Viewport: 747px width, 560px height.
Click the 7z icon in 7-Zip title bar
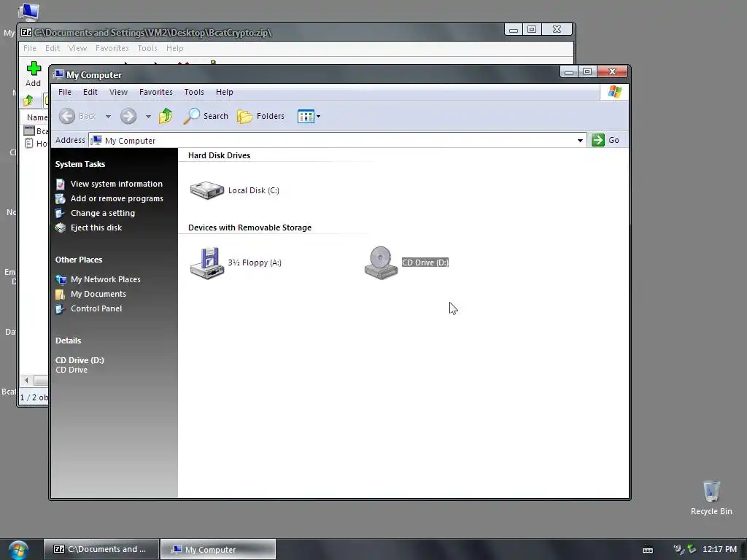(26, 32)
